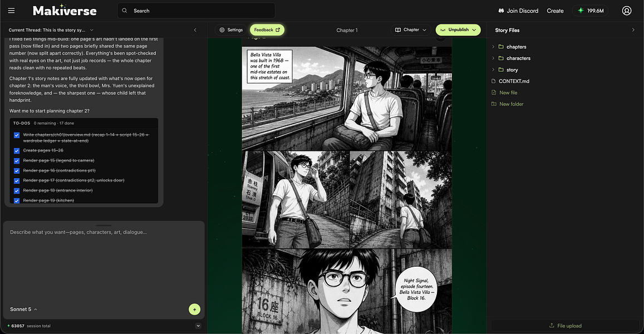Open the Sonnet 5 model selector
The width and height of the screenshot is (644, 334).
[x=23, y=310]
